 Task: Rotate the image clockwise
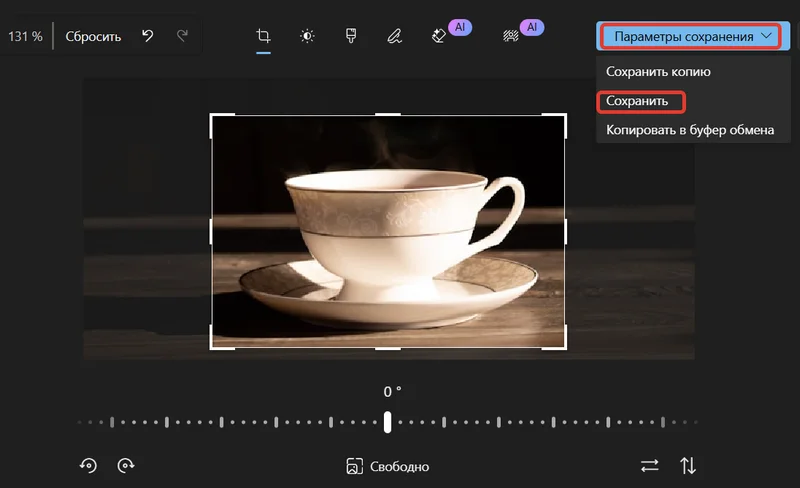click(x=126, y=465)
